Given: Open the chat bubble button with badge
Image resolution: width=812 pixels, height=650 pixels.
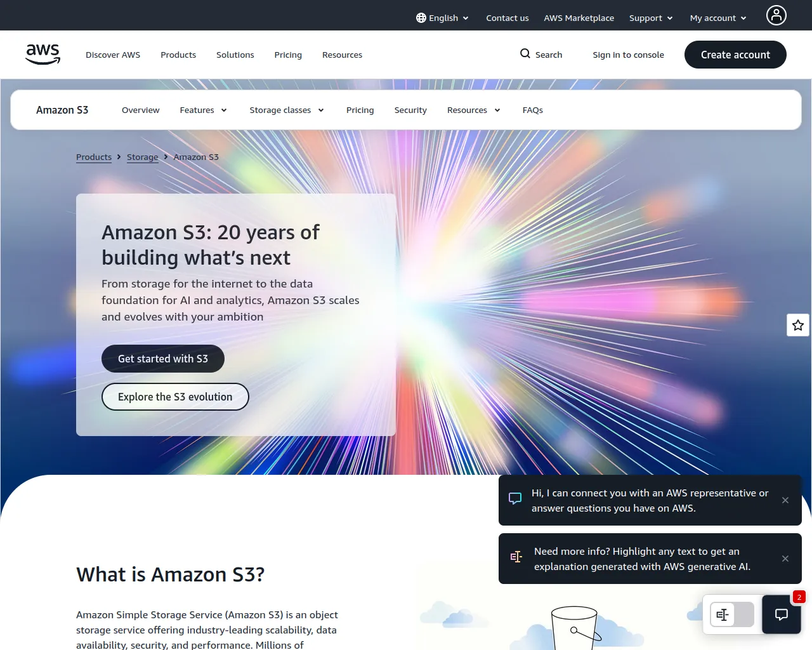Looking at the screenshot, I should pyautogui.click(x=782, y=614).
